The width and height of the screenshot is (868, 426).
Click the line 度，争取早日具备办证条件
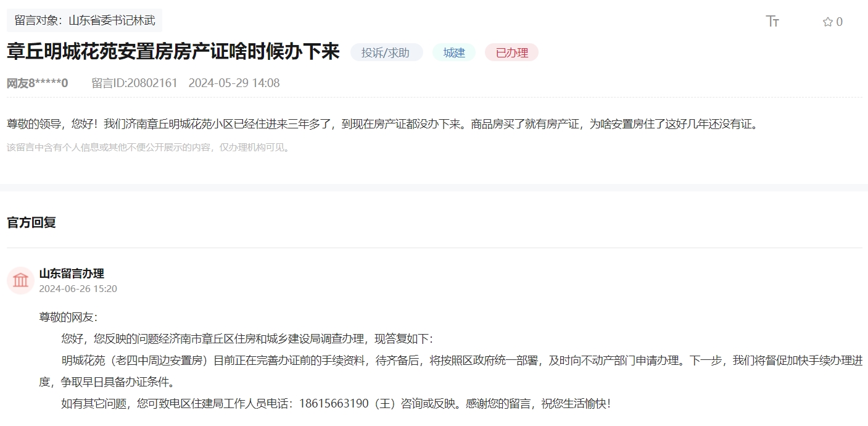point(107,382)
